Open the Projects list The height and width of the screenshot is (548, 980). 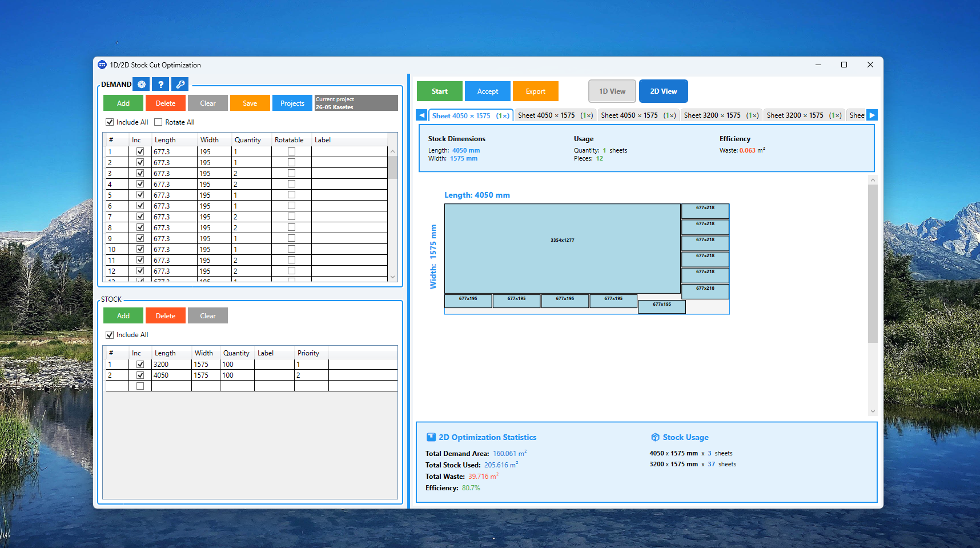click(x=292, y=103)
